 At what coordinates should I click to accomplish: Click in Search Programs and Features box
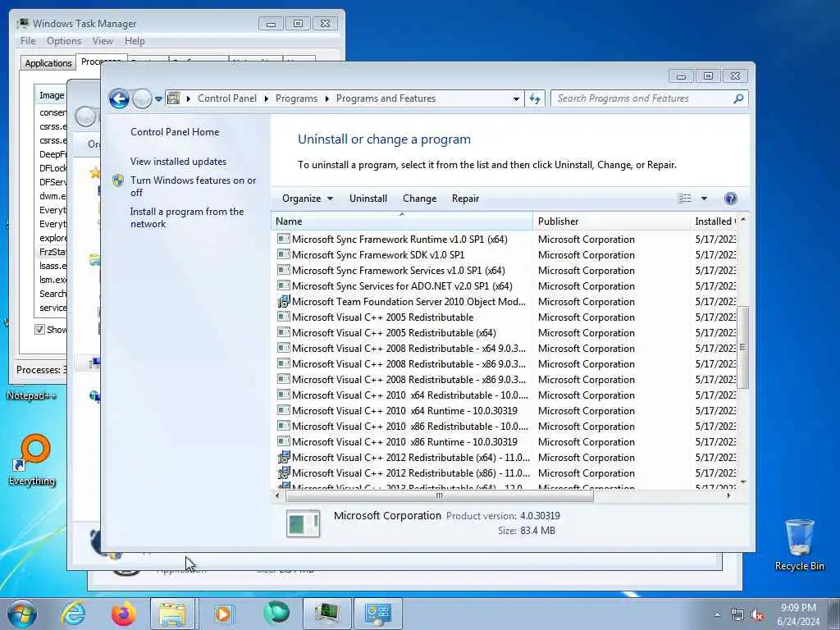pyautogui.click(x=643, y=98)
